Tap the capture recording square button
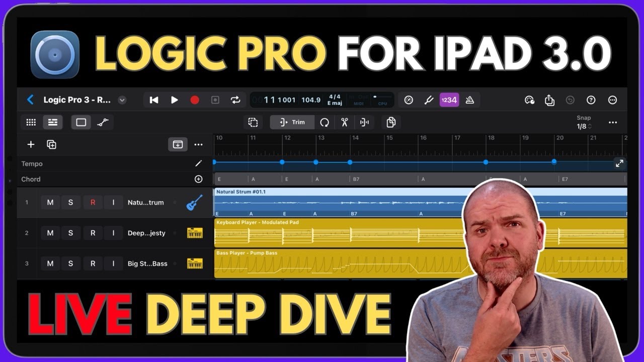 pos(215,100)
